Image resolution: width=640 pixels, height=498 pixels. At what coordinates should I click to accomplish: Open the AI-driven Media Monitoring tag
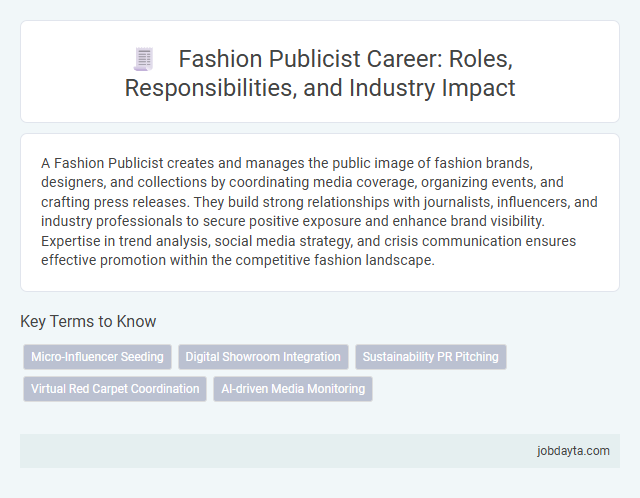[293, 389]
